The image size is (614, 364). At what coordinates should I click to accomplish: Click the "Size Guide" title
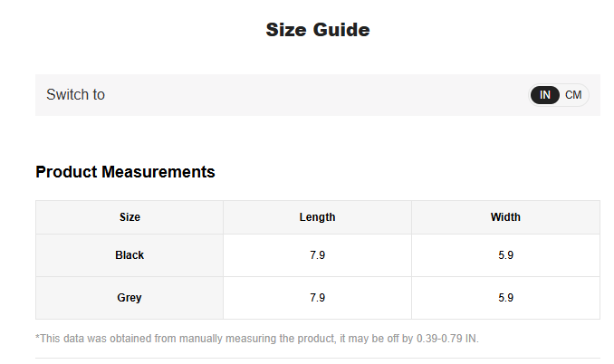click(x=317, y=30)
